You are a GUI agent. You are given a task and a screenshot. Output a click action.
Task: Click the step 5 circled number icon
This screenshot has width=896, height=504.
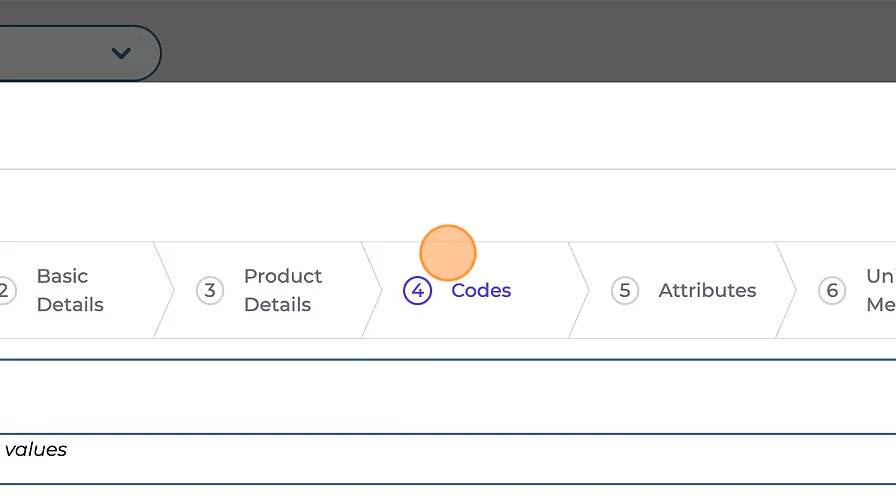point(625,291)
